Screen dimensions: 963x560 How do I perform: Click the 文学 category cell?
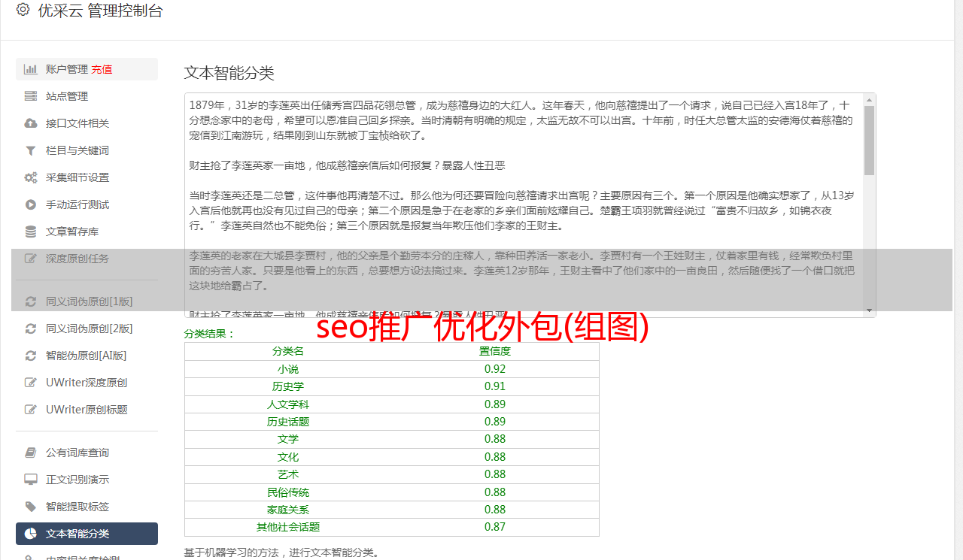click(x=288, y=439)
